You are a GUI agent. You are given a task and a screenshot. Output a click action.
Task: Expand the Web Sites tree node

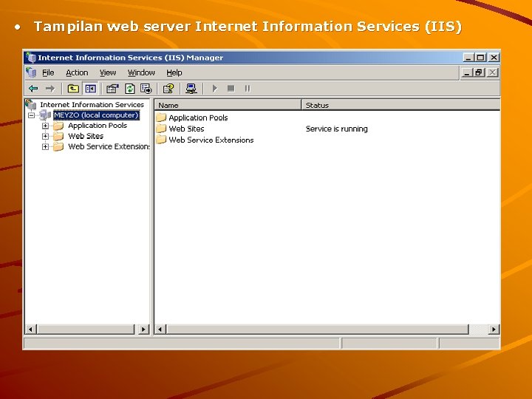45,137
